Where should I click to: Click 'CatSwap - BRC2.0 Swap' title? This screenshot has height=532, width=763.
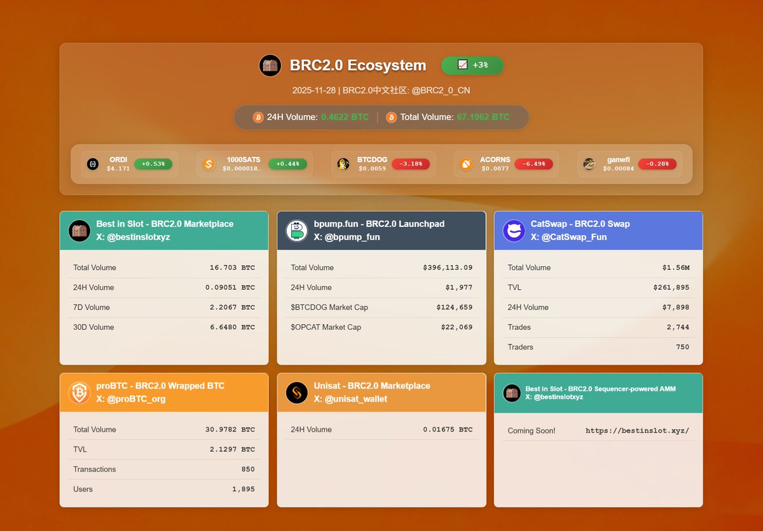pyautogui.click(x=580, y=224)
